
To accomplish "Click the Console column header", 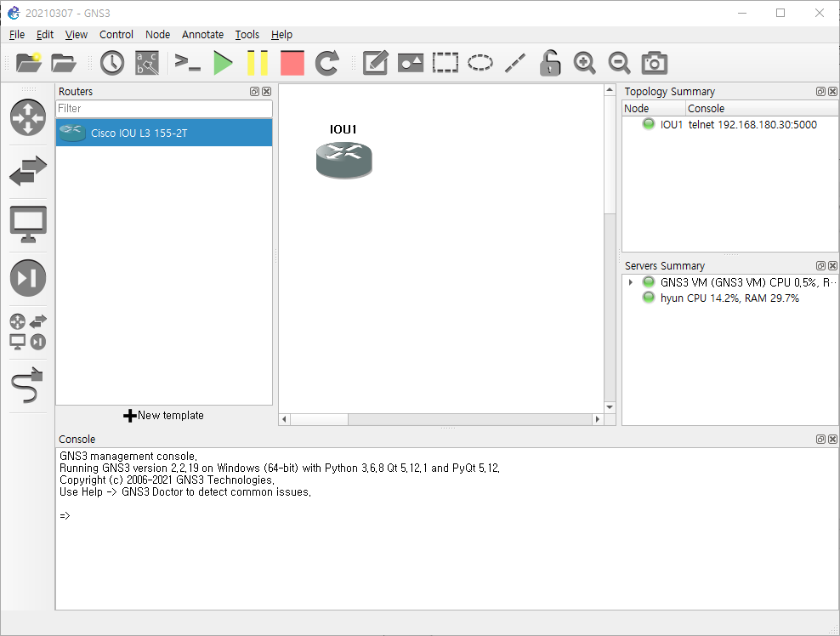I will (763, 108).
